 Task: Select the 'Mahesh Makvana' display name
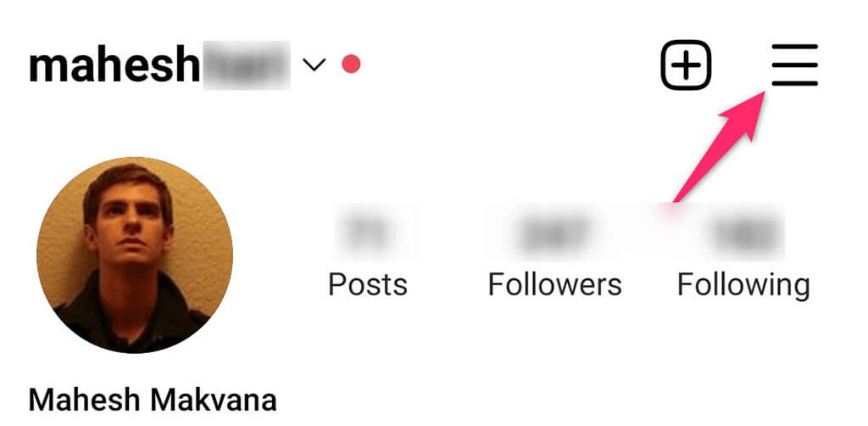153,400
